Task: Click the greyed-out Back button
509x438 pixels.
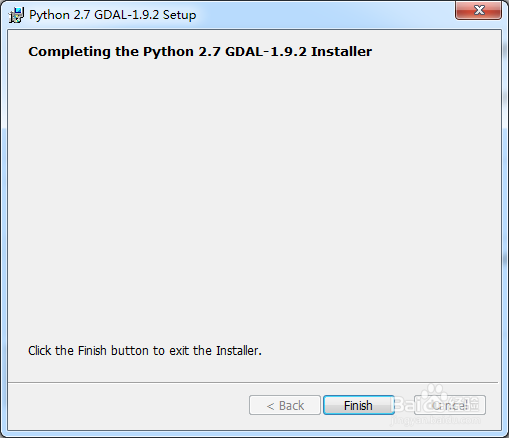Action: coord(285,405)
